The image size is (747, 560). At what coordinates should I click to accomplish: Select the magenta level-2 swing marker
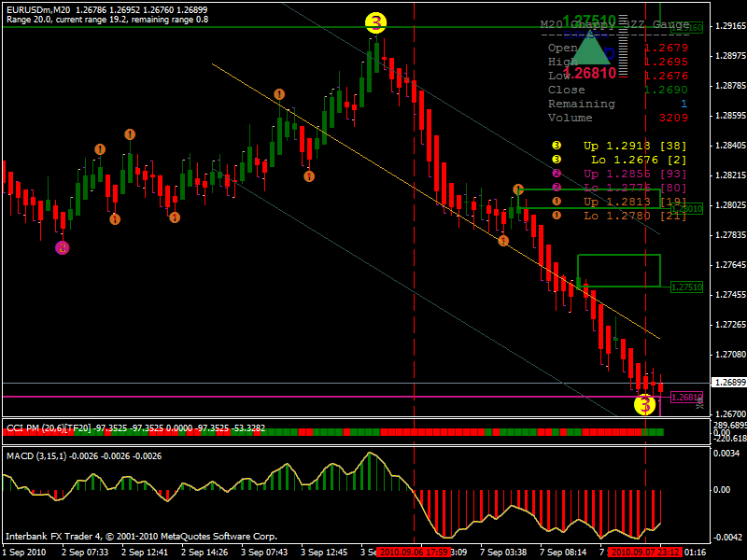click(x=63, y=247)
